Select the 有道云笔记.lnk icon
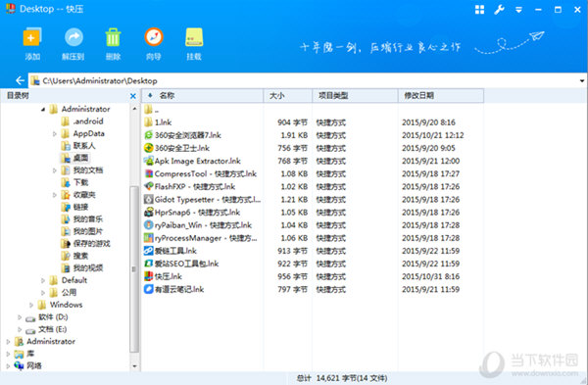Viewport: 588px width, 385px height. [149, 289]
